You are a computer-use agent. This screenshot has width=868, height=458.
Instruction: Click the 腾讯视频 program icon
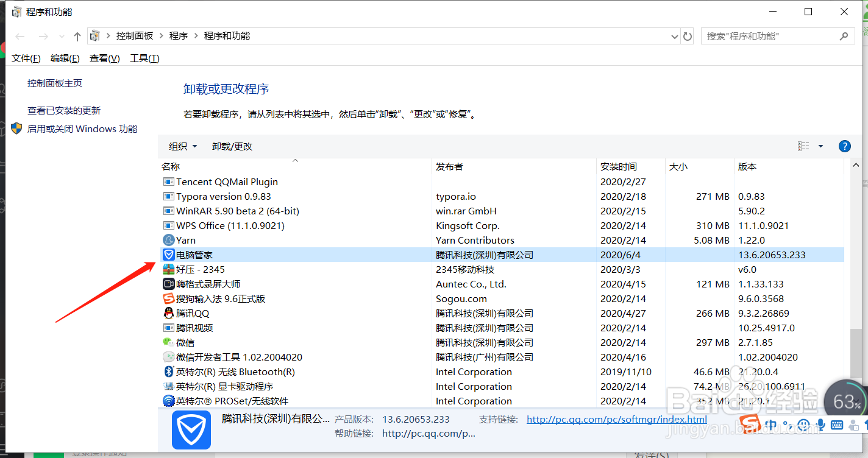[x=169, y=328]
